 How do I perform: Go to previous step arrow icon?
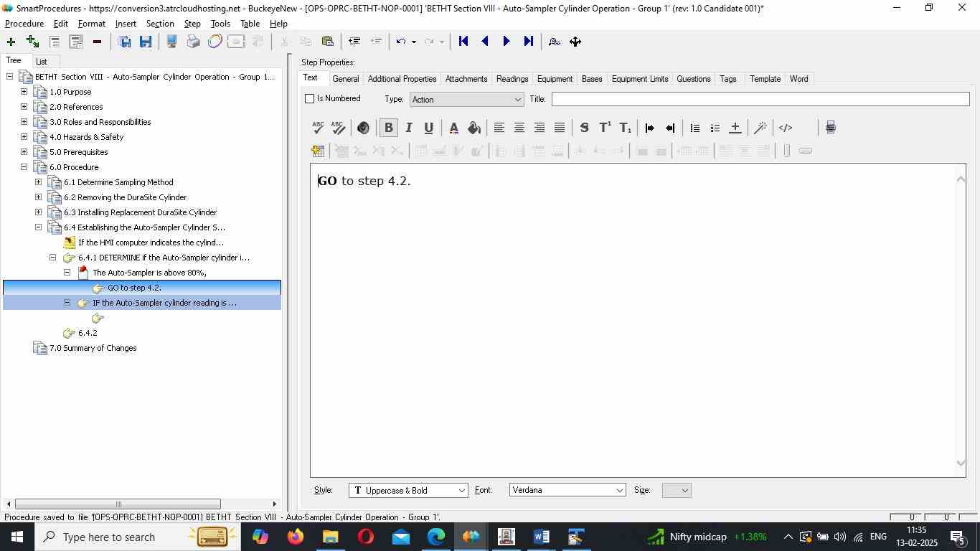(485, 42)
